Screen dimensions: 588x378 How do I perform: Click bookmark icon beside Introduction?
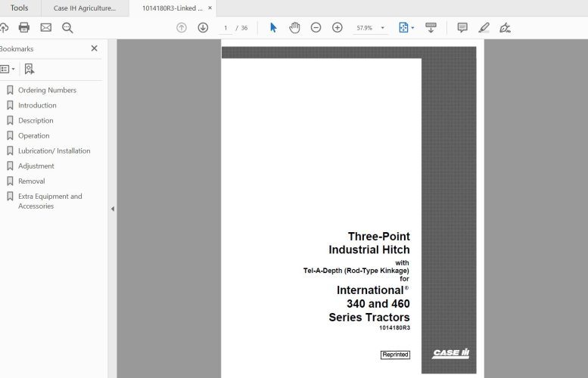(x=10, y=105)
